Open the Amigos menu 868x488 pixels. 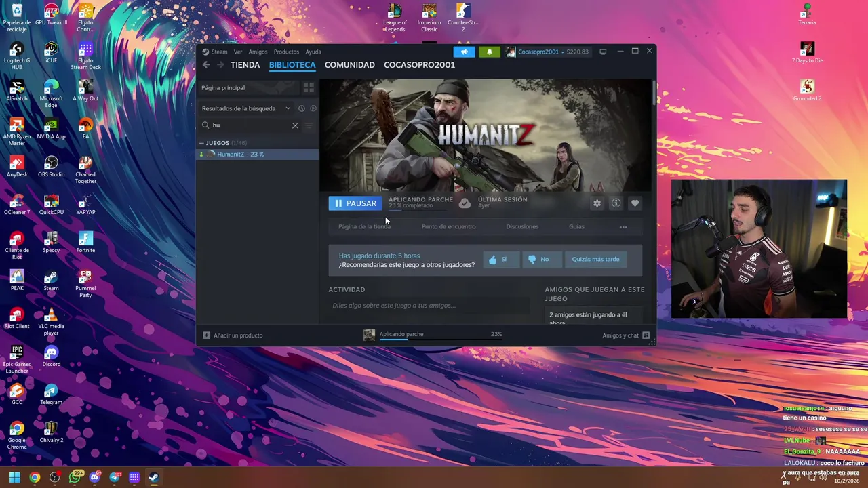click(x=258, y=52)
